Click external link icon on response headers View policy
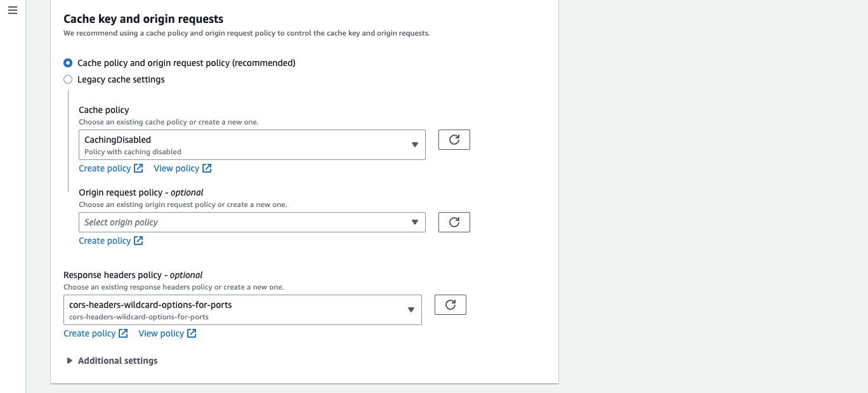The height and width of the screenshot is (393, 868). click(x=192, y=333)
